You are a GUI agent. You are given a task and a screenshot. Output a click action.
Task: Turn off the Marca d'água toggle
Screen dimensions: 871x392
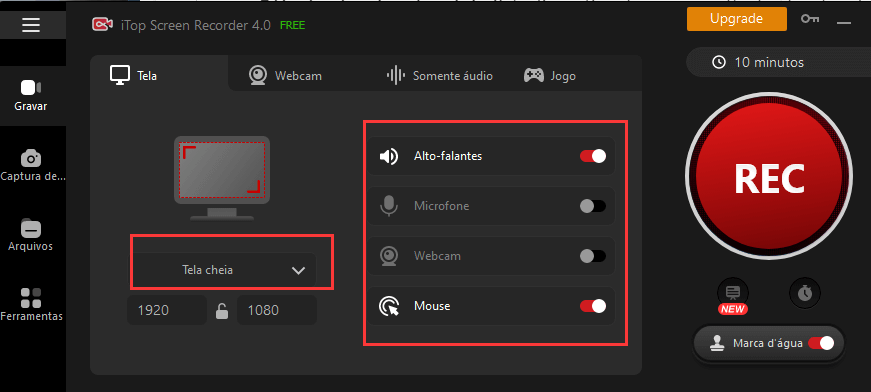pyautogui.click(x=821, y=343)
